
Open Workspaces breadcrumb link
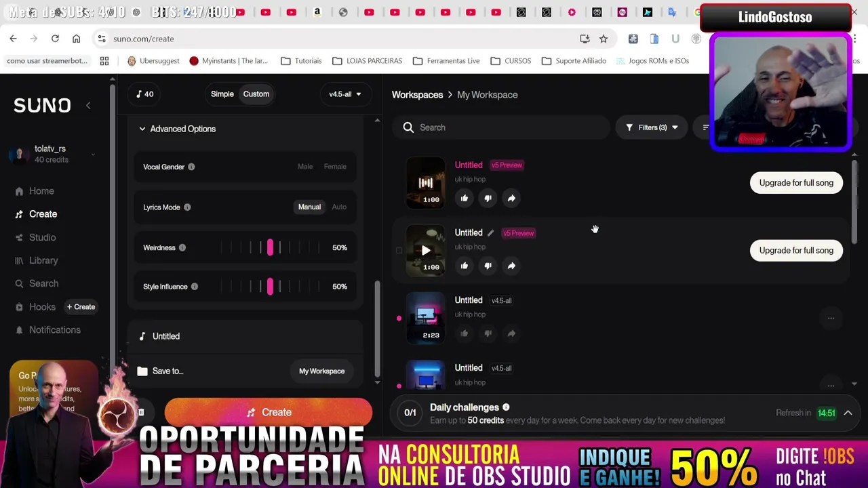(x=417, y=95)
